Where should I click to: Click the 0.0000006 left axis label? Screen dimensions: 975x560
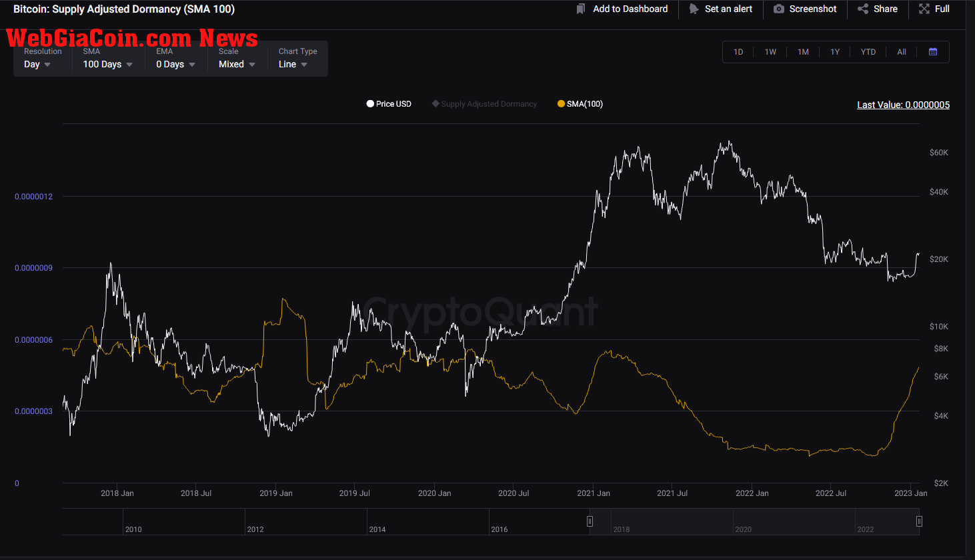coord(33,340)
